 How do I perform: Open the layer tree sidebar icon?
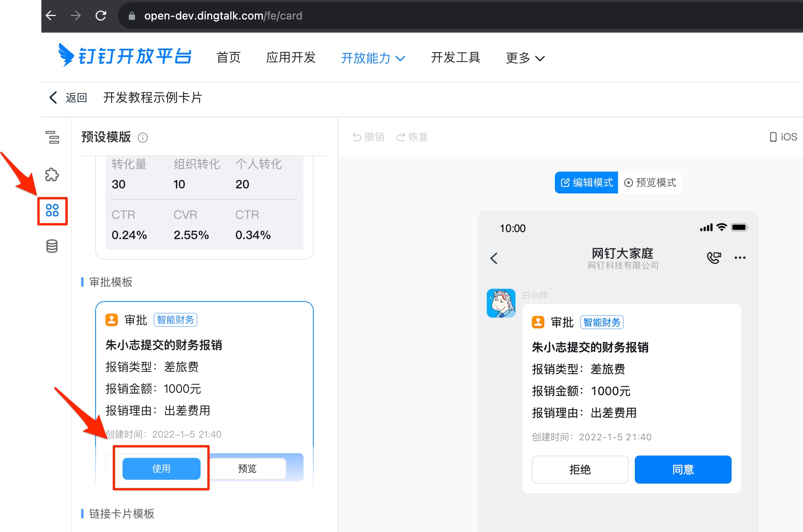click(52, 137)
